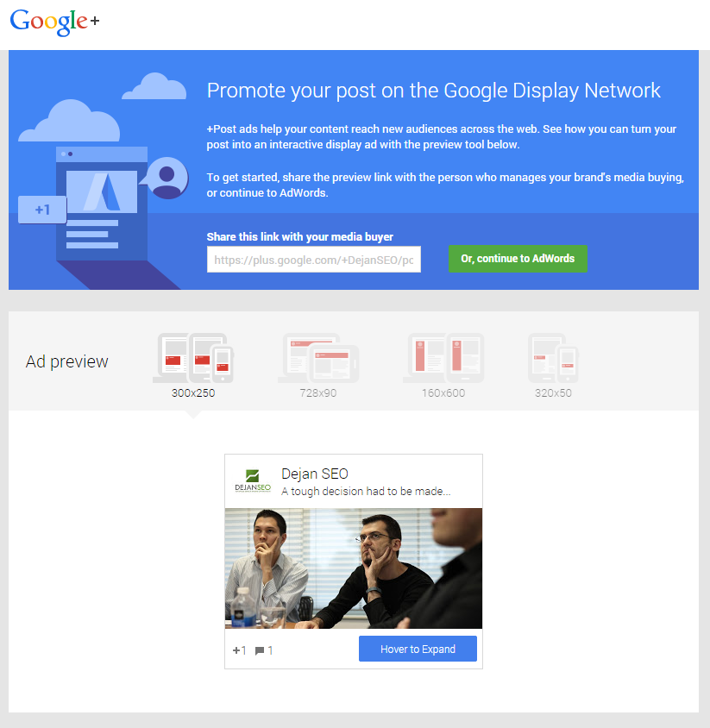Viewport: 710px width, 728px height.
Task: Click Or, continue to AdWords button
Action: pyautogui.click(x=518, y=259)
